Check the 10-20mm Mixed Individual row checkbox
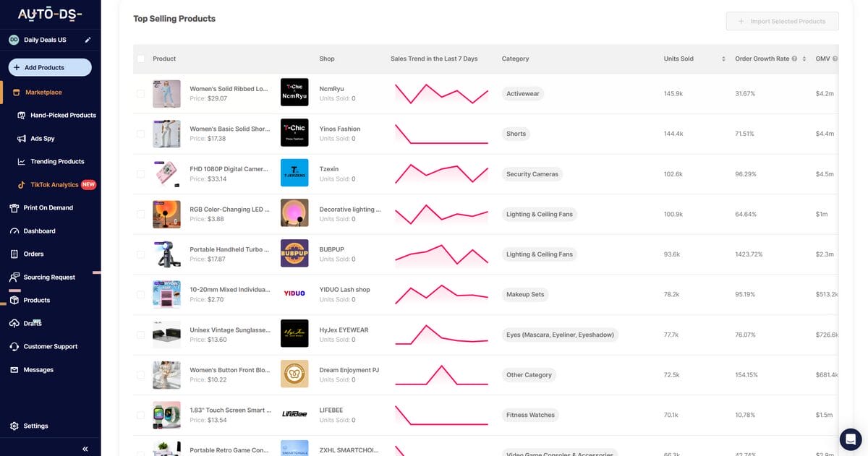The width and height of the screenshot is (868, 456). 140,294
